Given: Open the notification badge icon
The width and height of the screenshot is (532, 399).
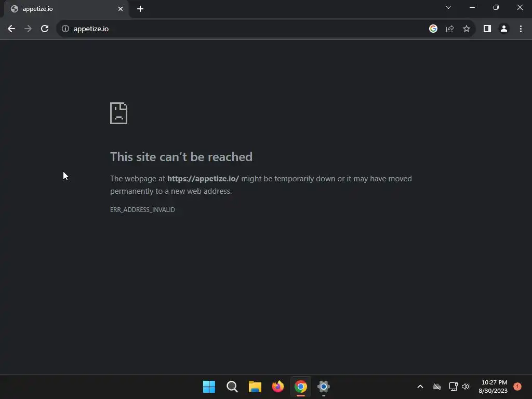Looking at the screenshot, I should pos(517,387).
